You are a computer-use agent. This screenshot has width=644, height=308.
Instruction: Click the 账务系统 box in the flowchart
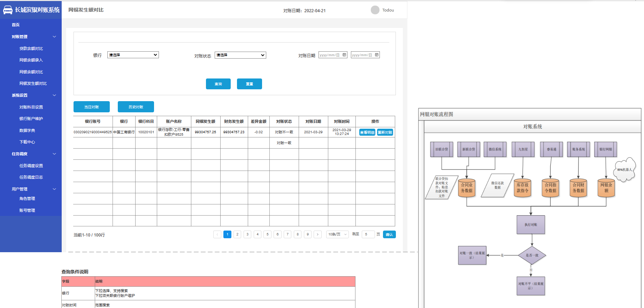[578, 149]
